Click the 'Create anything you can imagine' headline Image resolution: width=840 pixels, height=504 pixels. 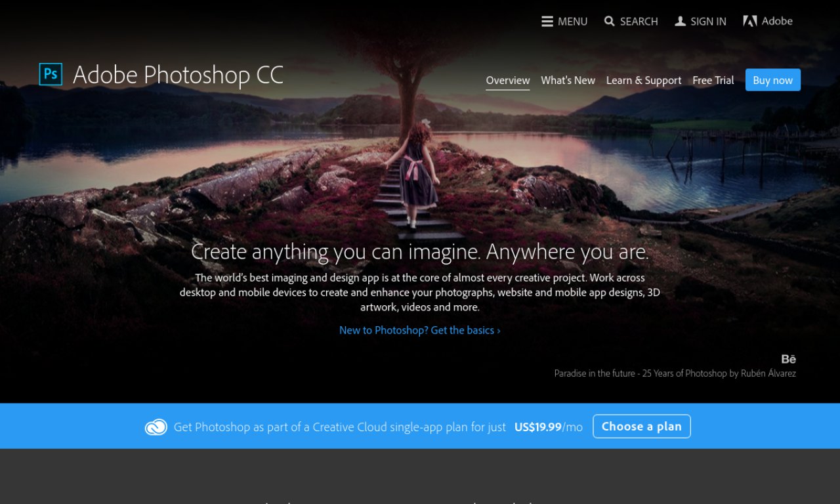(420, 252)
